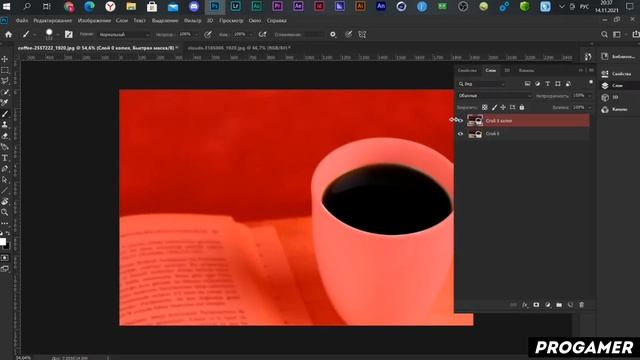Image resolution: width=640 pixels, height=360 pixels.
Task: Select the Path Selection arrow tool
Action: coord(5,180)
